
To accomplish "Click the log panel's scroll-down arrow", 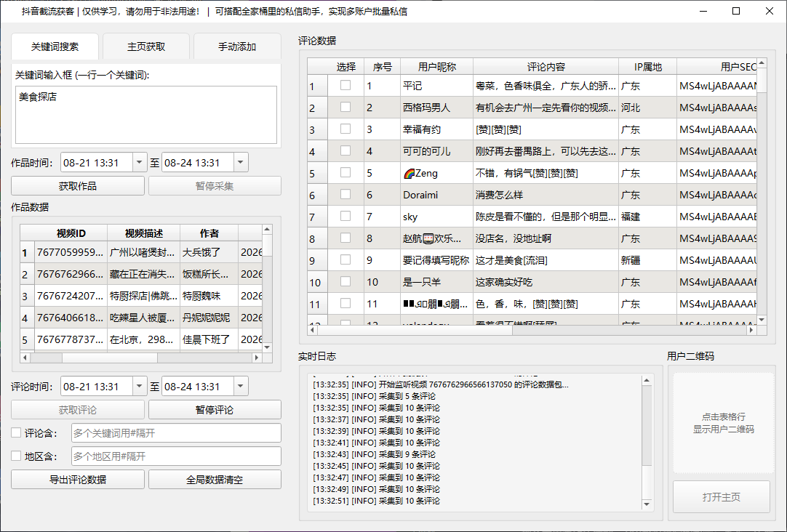I will [647, 504].
